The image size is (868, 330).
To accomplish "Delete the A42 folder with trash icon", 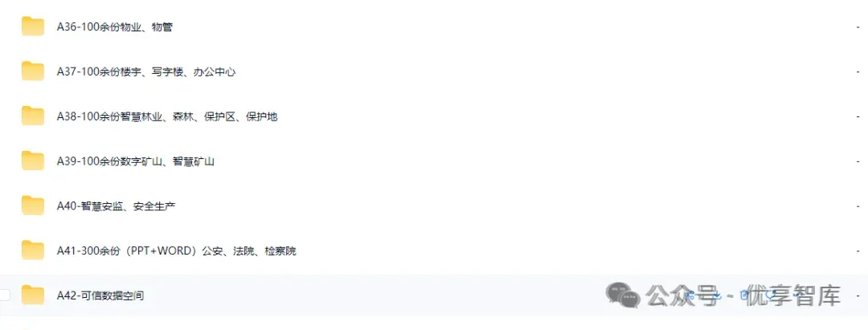I will tap(744, 295).
